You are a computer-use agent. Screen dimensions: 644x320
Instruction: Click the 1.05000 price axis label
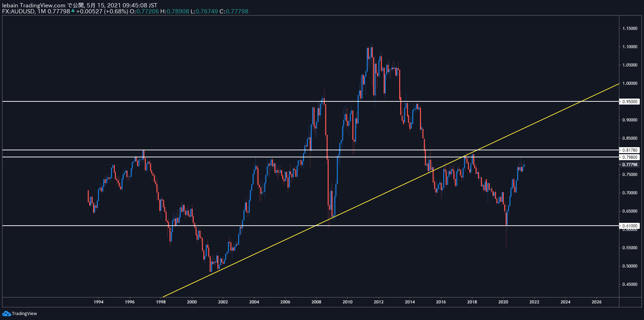[x=630, y=65]
